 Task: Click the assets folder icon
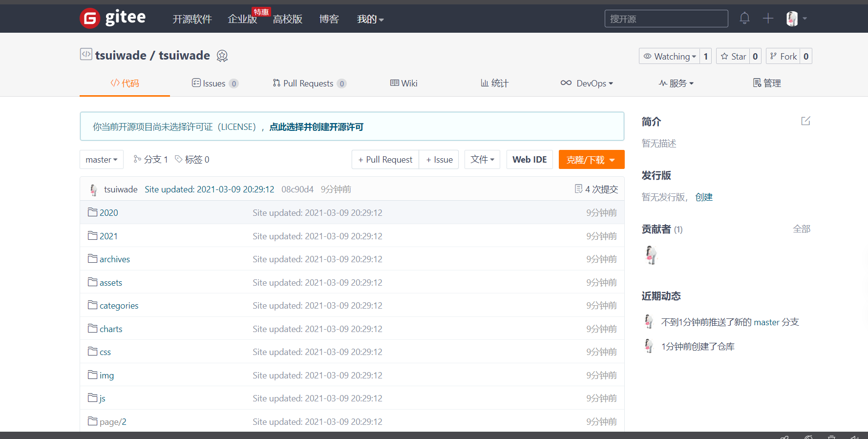(x=92, y=282)
